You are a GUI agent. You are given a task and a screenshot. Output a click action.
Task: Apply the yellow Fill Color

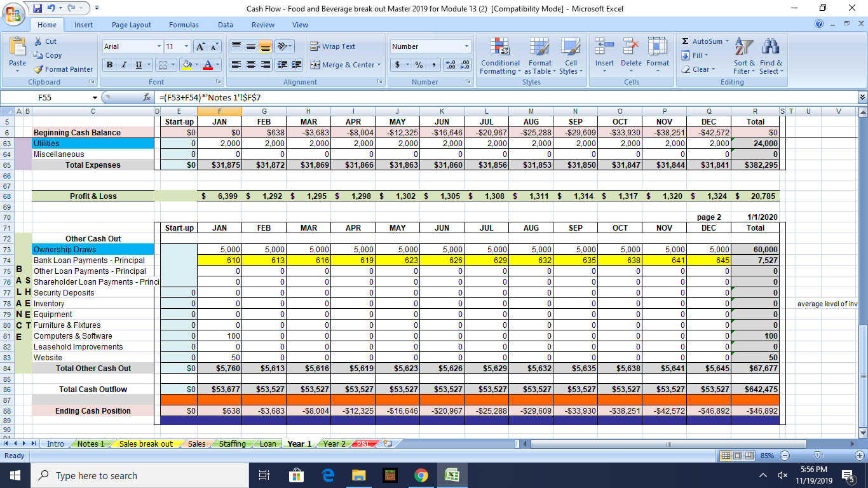[x=186, y=65]
